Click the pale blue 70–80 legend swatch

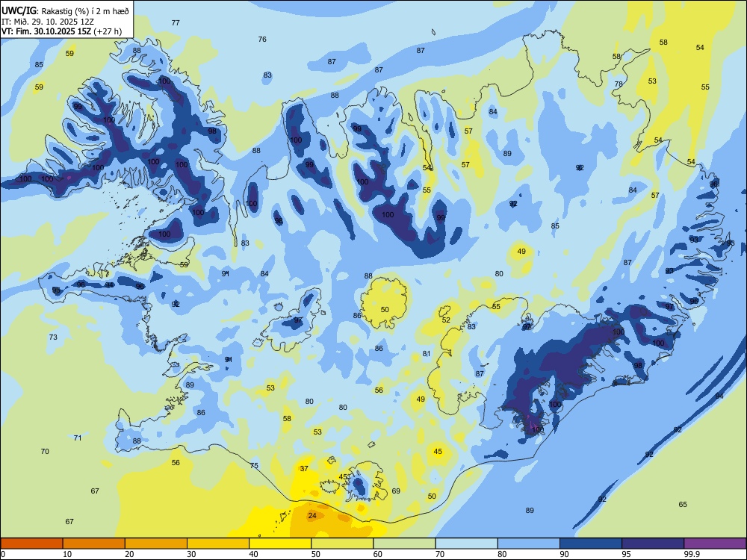click(466, 544)
